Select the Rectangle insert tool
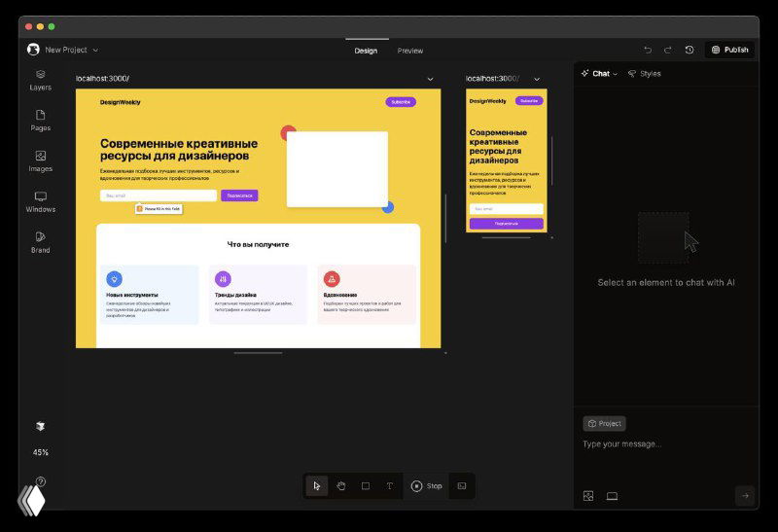The image size is (778, 532). pyautogui.click(x=366, y=486)
